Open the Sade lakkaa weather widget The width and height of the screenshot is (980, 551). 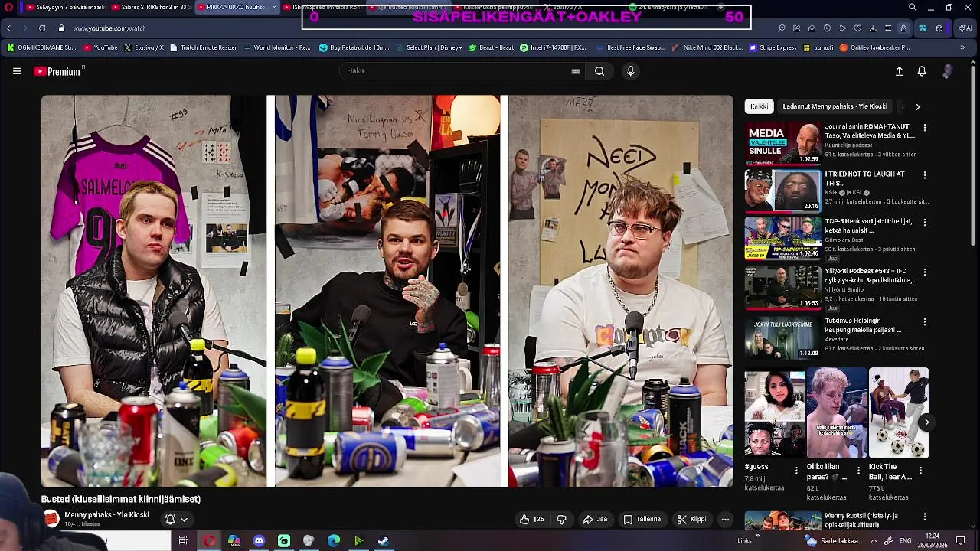831,541
